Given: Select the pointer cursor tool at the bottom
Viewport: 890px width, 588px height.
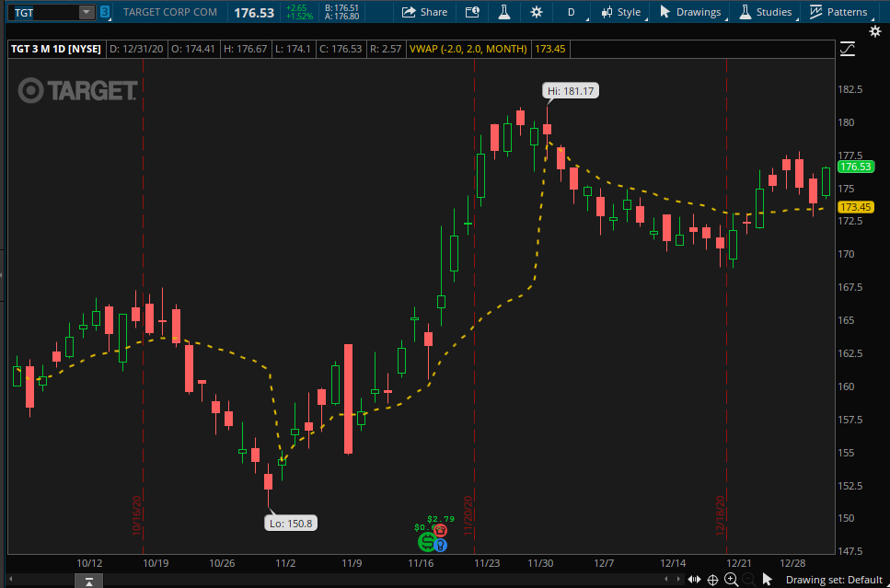Looking at the screenshot, I should (x=768, y=580).
